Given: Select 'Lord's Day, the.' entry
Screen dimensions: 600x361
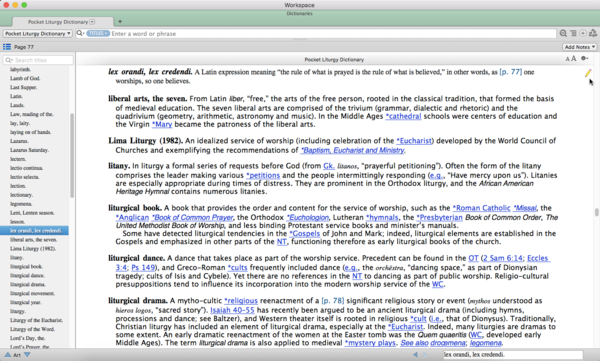Looking at the screenshot, I should pyautogui.click(x=27, y=338).
